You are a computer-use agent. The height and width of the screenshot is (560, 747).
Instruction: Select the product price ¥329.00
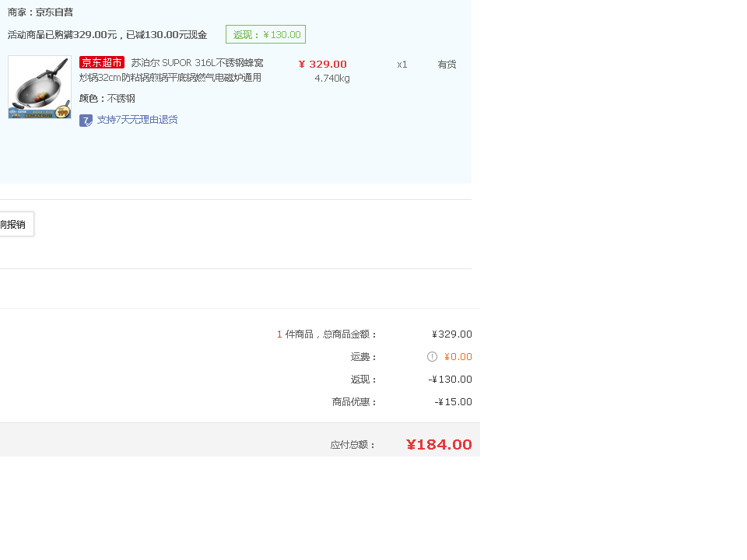322,65
